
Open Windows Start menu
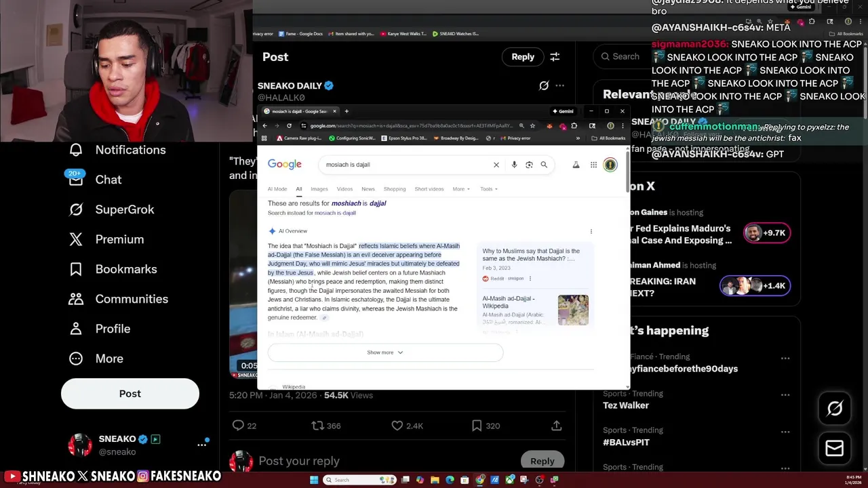(x=314, y=480)
